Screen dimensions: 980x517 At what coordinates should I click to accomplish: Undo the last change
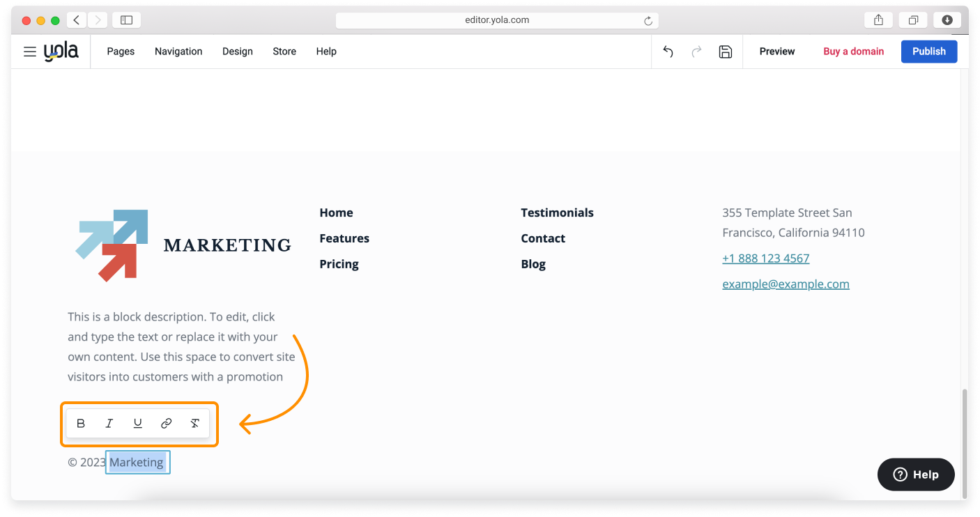pyautogui.click(x=668, y=51)
